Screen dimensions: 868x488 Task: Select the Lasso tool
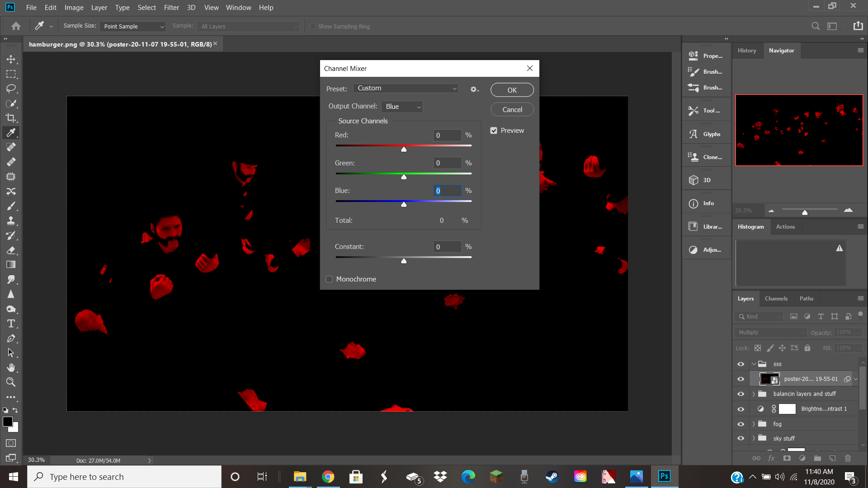click(11, 89)
